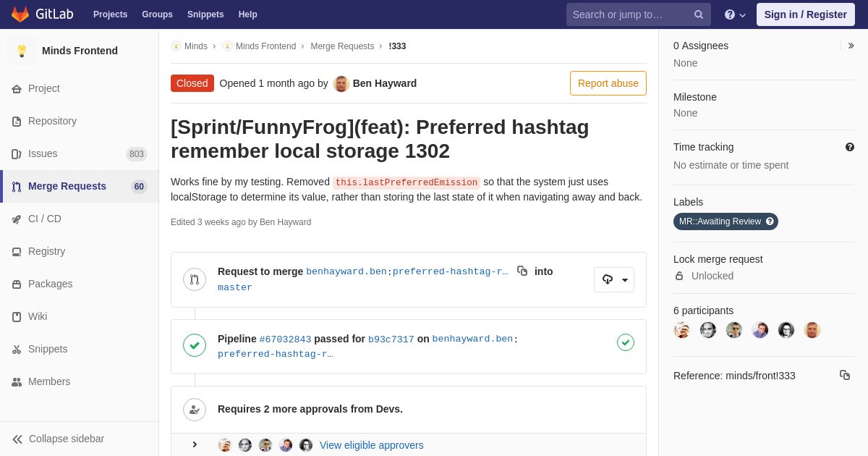Image resolution: width=868 pixels, height=456 pixels.
Task: Click the Packages icon in sidebar
Action: point(17,284)
